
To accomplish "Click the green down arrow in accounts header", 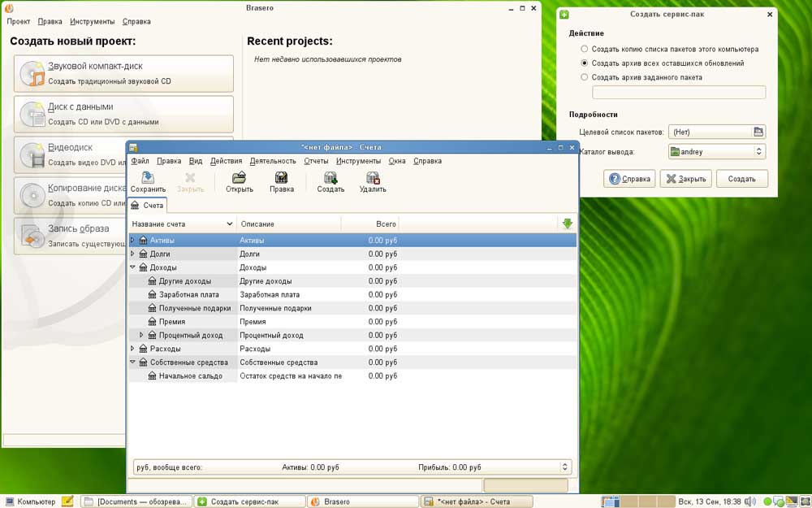I will point(567,224).
